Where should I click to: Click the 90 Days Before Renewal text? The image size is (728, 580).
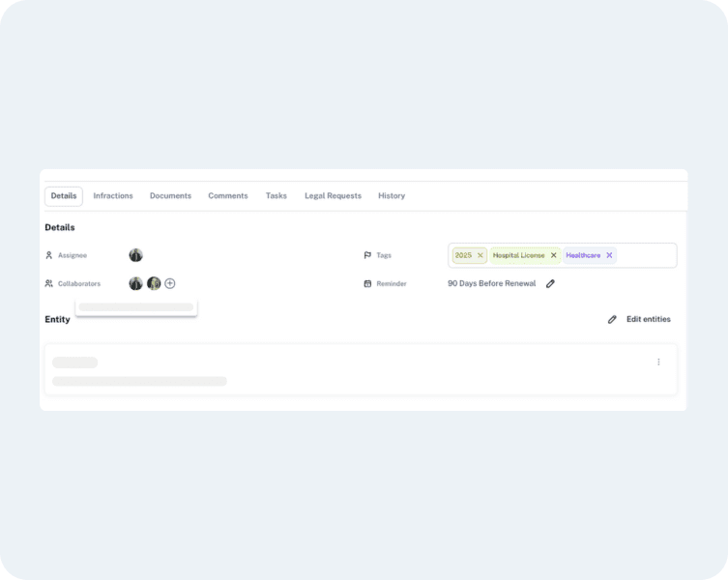pyautogui.click(x=492, y=283)
